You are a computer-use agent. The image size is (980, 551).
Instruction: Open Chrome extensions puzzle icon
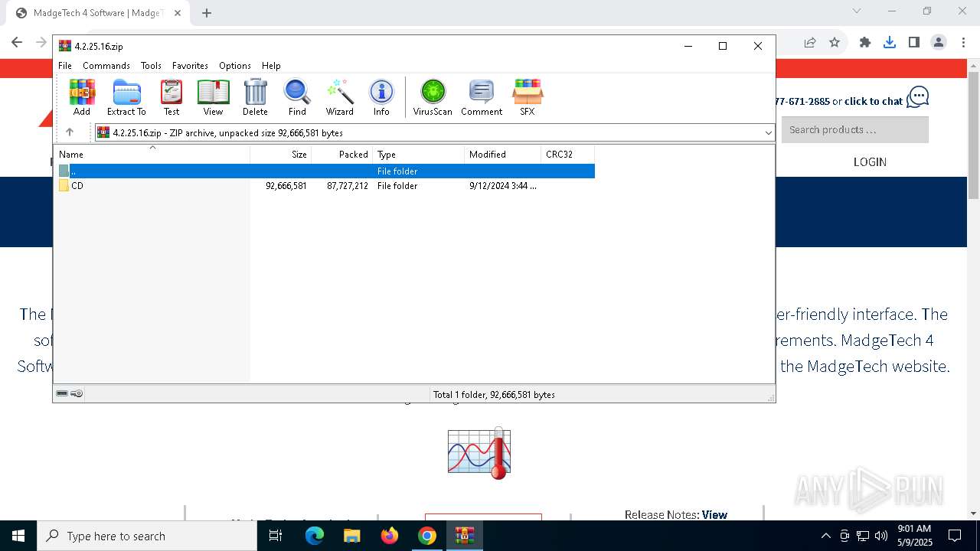[865, 43]
